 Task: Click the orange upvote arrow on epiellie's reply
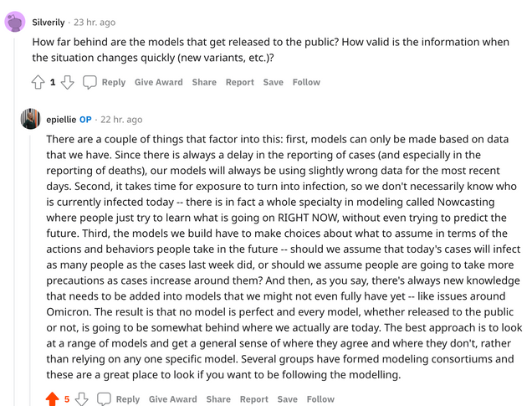coord(52,399)
